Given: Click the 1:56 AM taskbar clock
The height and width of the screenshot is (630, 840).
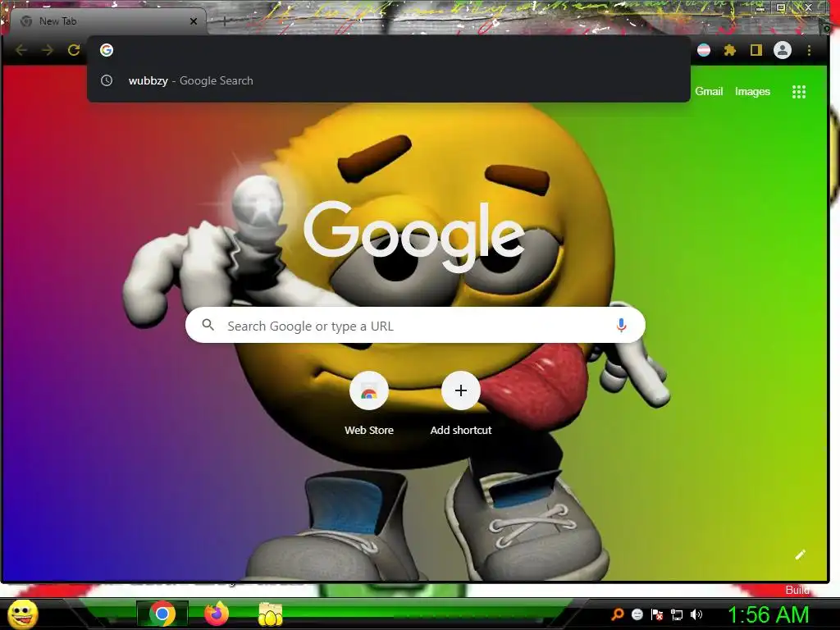Looking at the screenshot, I should click(768, 614).
